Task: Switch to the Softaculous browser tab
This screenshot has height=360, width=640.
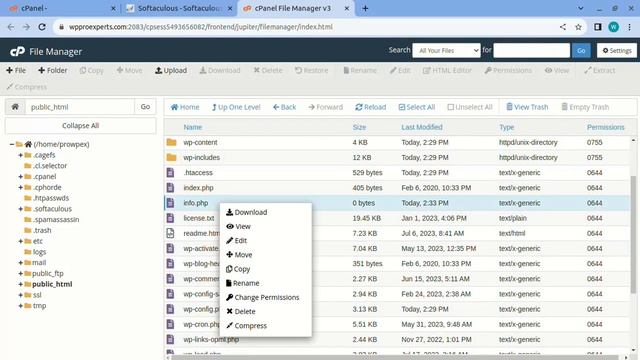Action: (179, 8)
